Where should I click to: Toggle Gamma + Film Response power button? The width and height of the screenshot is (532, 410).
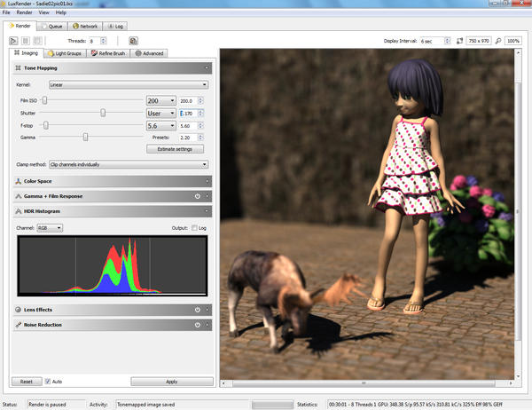point(198,196)
